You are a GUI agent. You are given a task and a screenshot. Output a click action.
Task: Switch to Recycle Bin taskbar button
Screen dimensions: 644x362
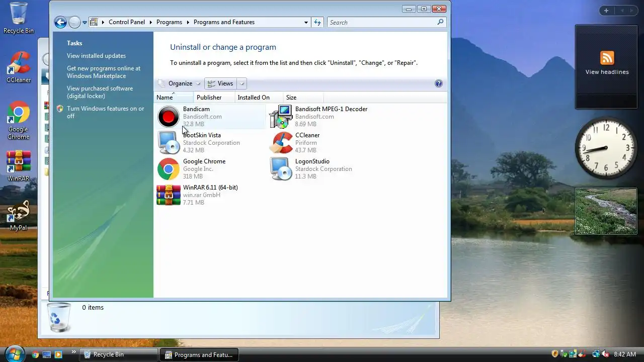tap(119, 354)
